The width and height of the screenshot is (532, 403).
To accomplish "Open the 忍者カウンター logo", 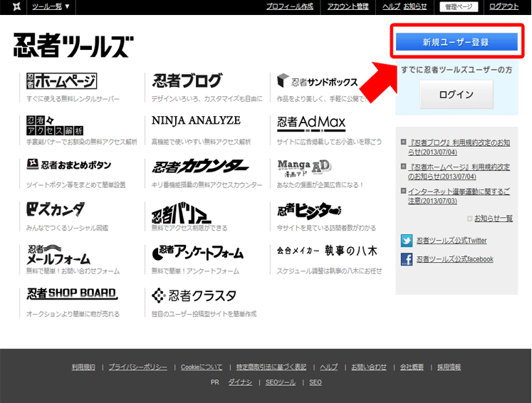I will (200, 166).
